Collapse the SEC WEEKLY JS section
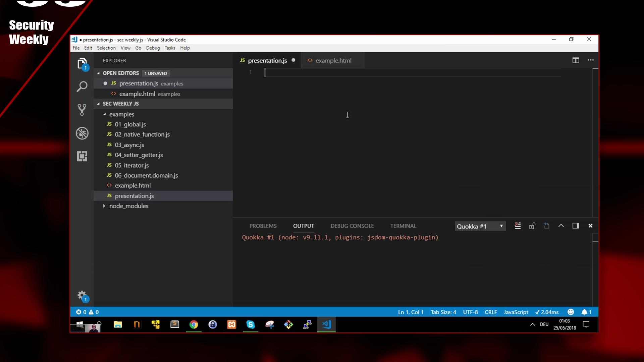 [x=98, y=104]
